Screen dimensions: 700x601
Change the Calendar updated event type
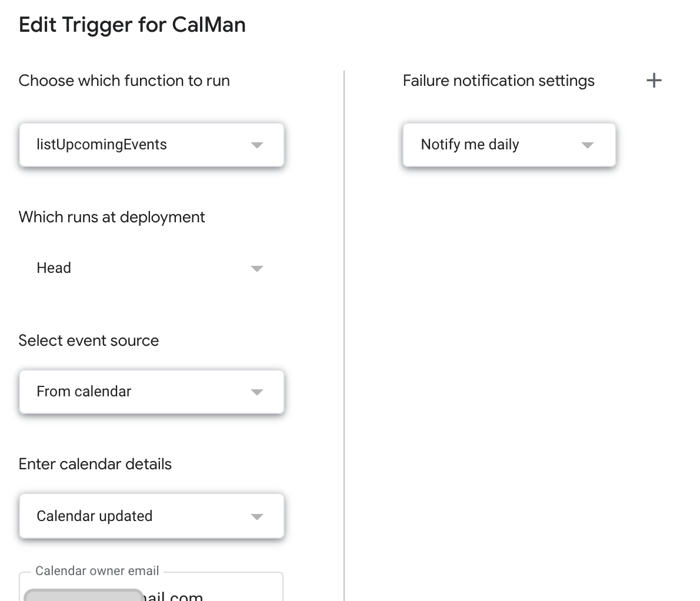(x=151, y=516)
